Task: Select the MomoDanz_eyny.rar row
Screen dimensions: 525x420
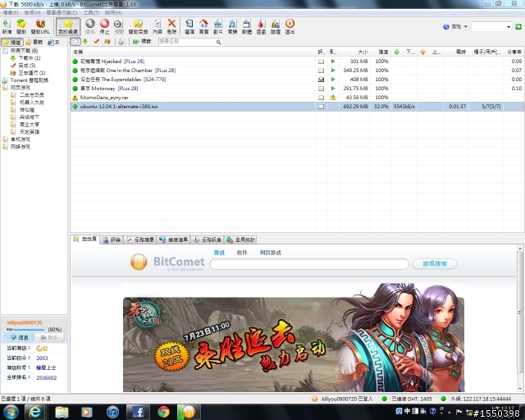Action: tap(297, 98)
